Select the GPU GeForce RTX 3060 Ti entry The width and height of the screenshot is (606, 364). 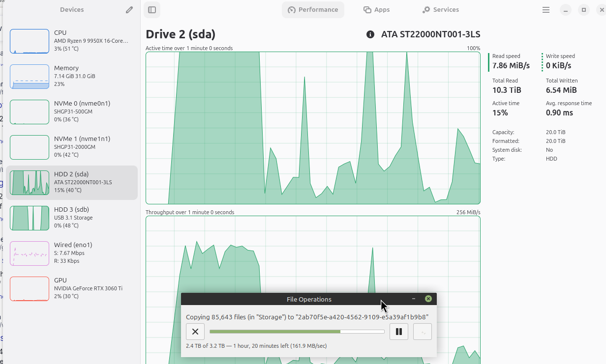coord(72,288)
